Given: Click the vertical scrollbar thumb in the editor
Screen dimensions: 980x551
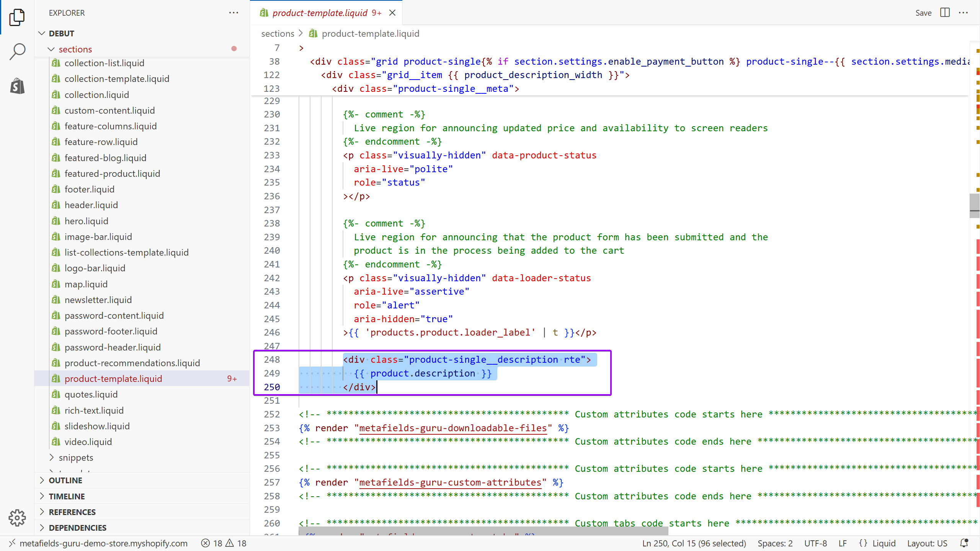Looking at the screenshot, I should point(974,205).
